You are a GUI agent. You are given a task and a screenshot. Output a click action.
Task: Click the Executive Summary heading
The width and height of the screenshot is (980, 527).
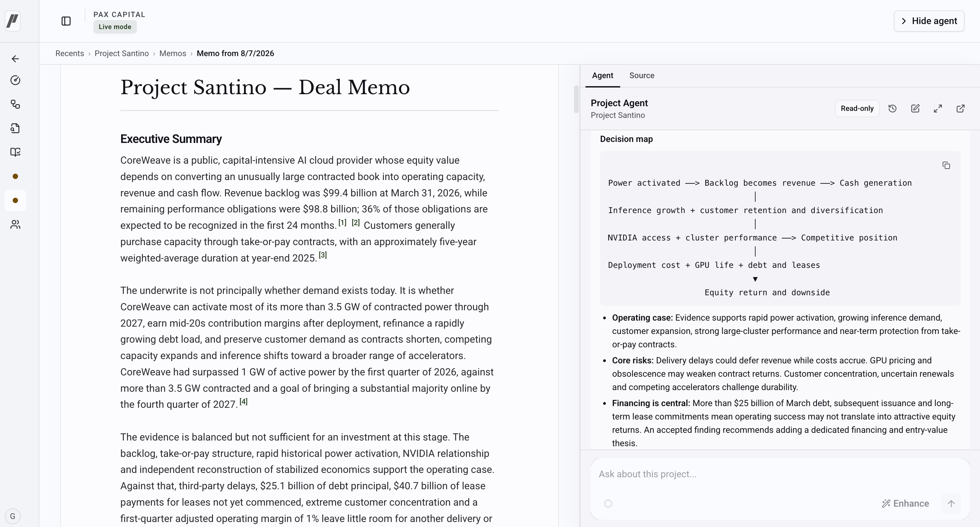[x=171, y=139]
